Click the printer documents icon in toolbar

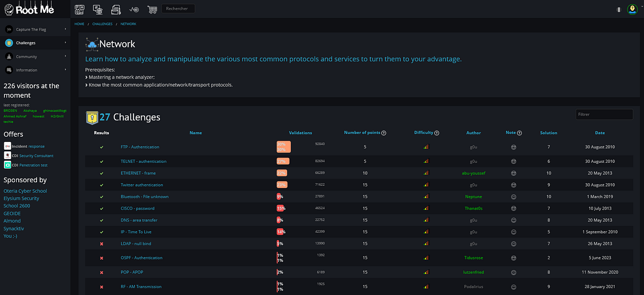116,9
